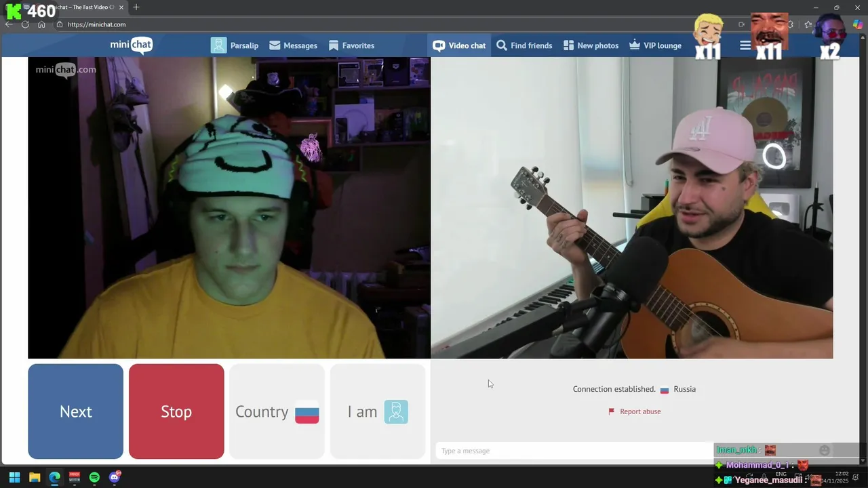Click the Next button
The height and width of the screenshot is (488, 868).
point(75,411)
